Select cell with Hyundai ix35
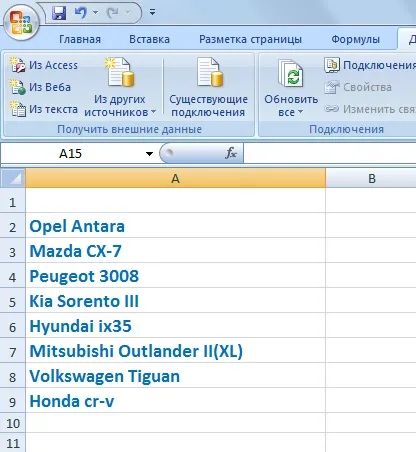The width and height of the screenshot is (416, 452). 175,326
